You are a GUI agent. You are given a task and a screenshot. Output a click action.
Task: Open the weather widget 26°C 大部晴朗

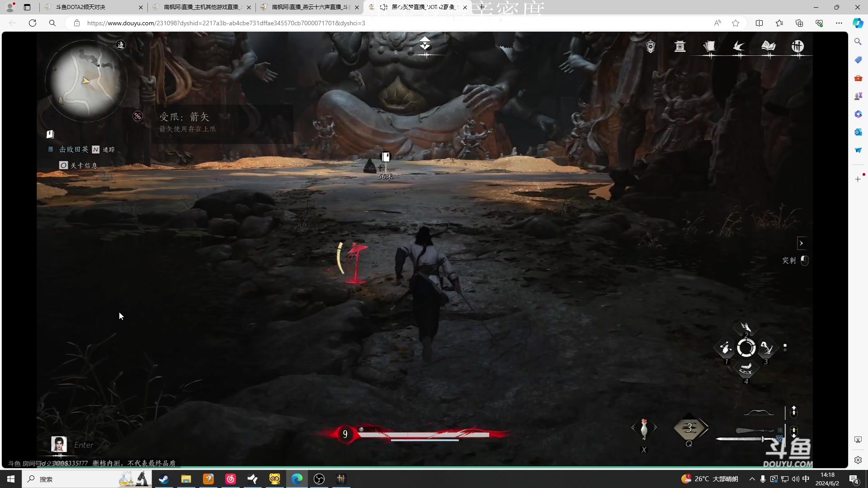[710, 479]
